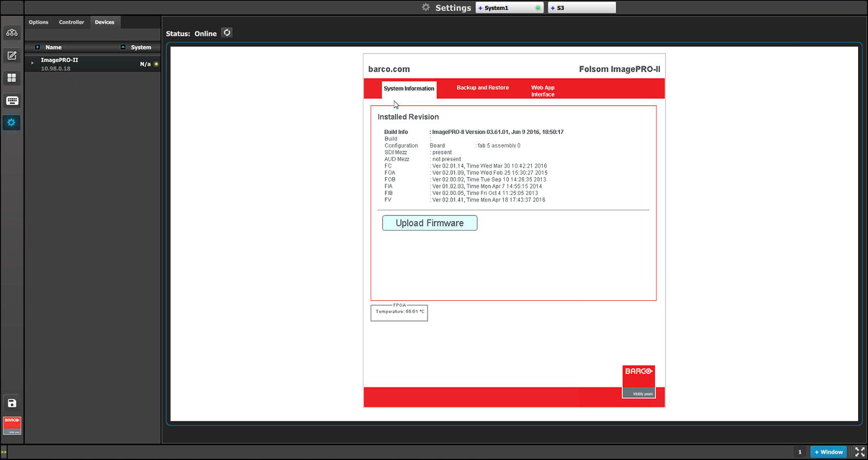Image resolution: width=868 pixels, height=460 pixels.
Task: Click the N/a system value
Action: click(145, 64)
